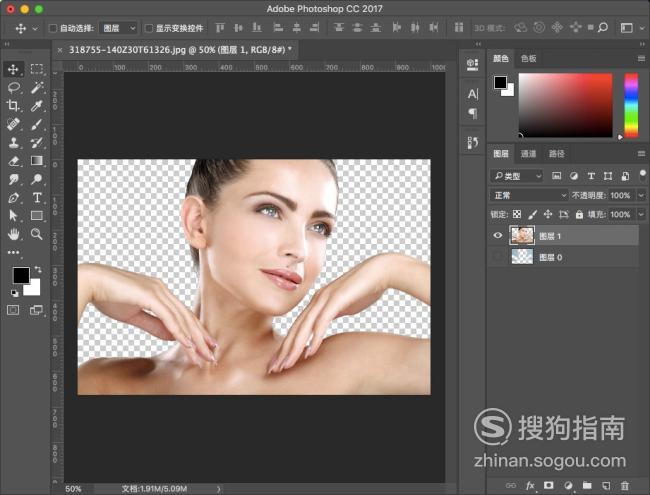Switch to the 路径 paths tab
The height and width of the screenshot is (495, 650).
point(557,154)
